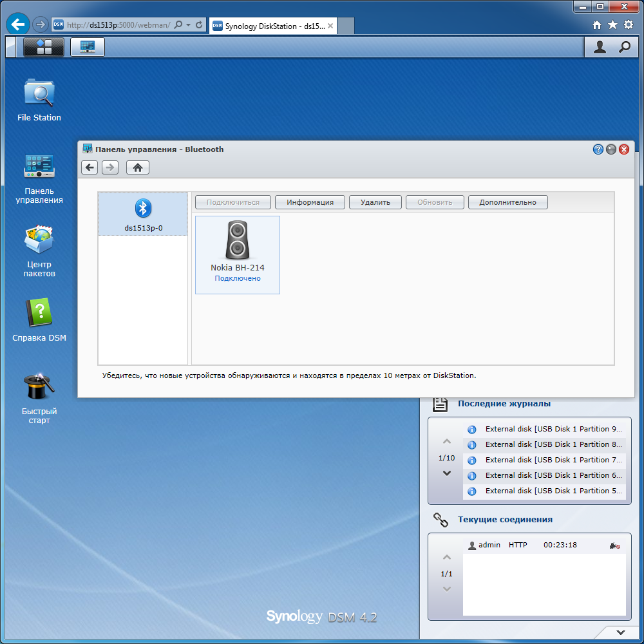Open a new browser tab
The height and width of the screenshot is (644, 644).
(346, 26)
